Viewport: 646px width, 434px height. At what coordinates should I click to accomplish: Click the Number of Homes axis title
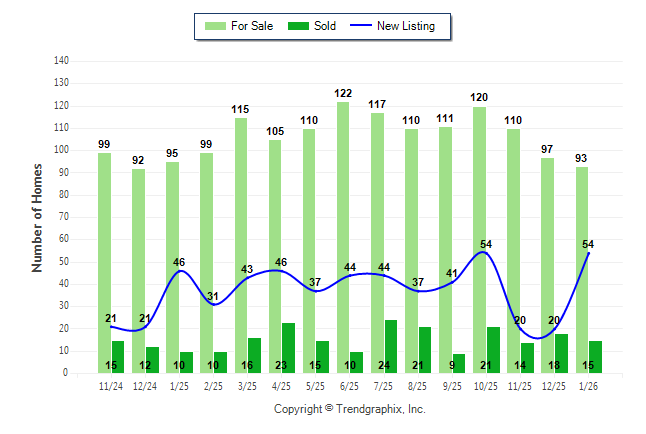(38, 217)
